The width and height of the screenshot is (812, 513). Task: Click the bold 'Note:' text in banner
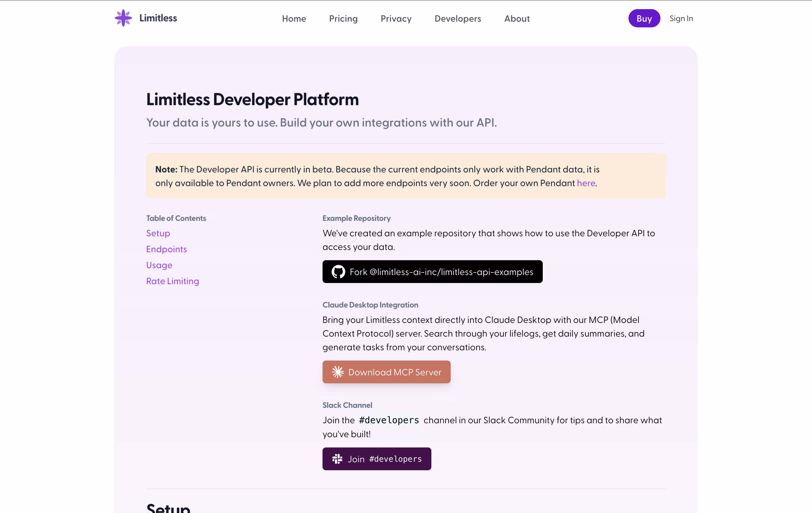coord(166,169)
